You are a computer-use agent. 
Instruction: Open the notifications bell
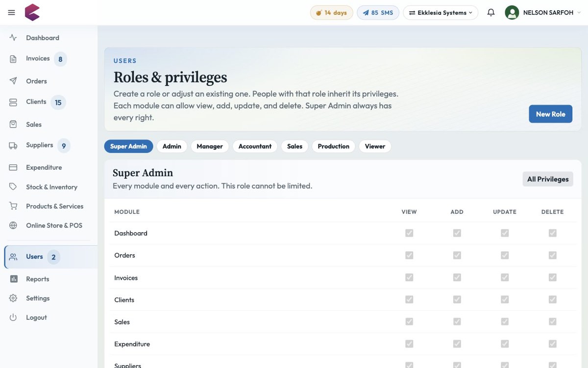click(491, 13)
